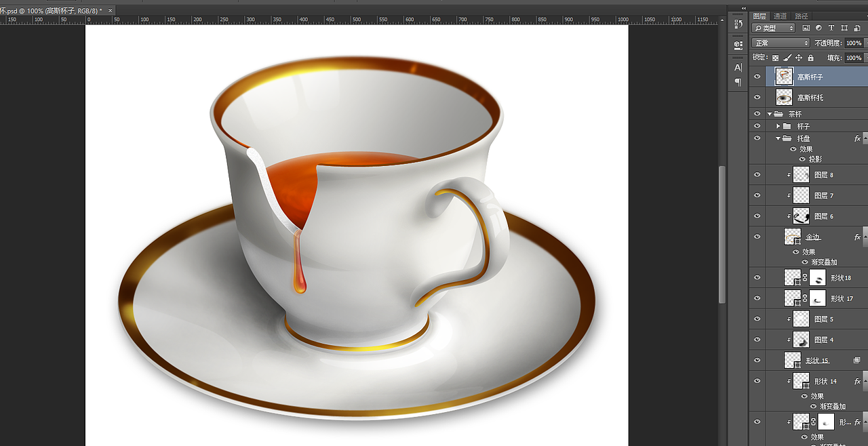
Task: Hide the 金边 layer
Action: coord(757,237)
